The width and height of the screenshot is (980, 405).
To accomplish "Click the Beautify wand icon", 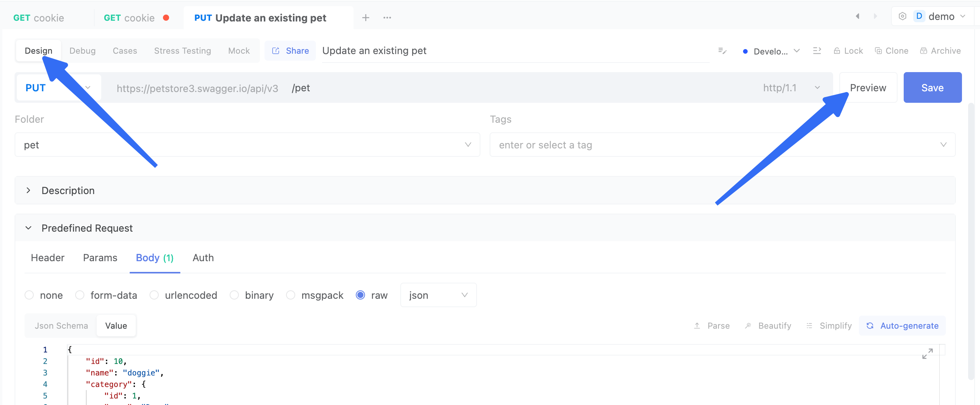I will click(x=748, y=326).
